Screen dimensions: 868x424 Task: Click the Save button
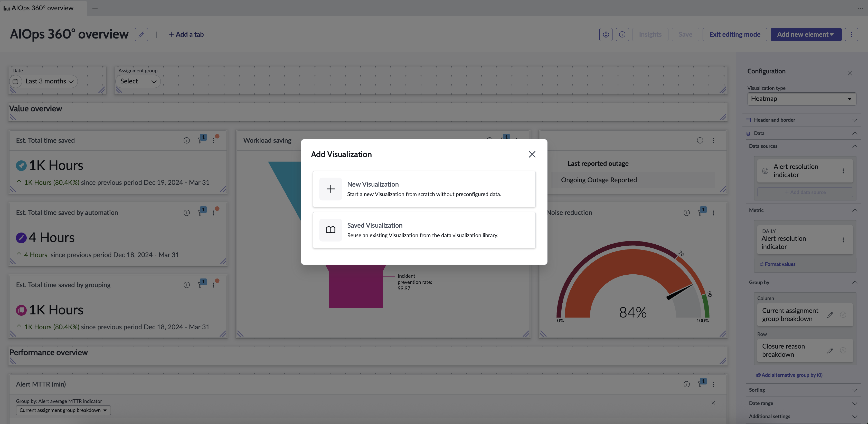[685, 34]
